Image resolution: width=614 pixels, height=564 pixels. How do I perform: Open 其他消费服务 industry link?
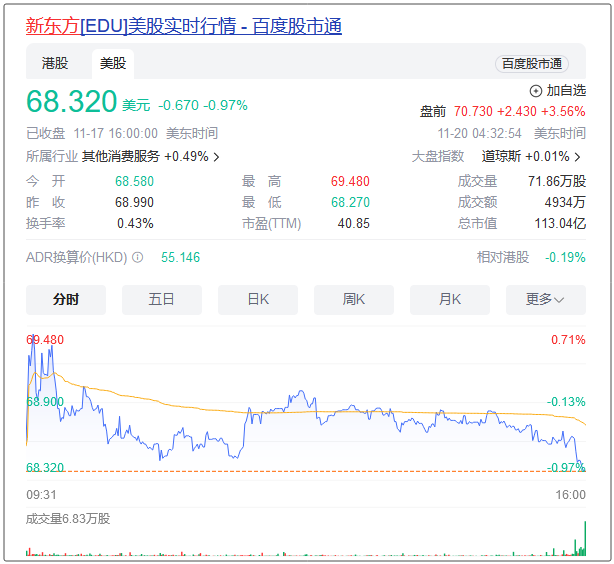pos(121,157)
